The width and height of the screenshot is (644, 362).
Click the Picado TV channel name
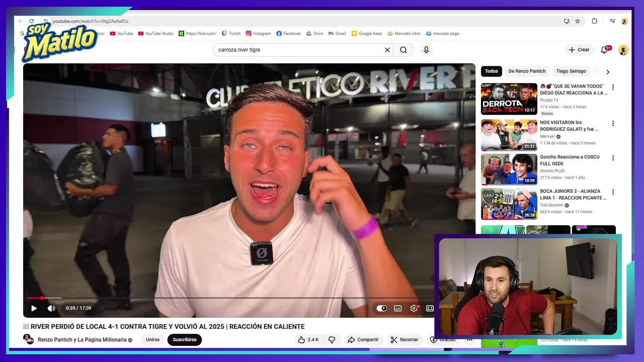click(549, 100)
